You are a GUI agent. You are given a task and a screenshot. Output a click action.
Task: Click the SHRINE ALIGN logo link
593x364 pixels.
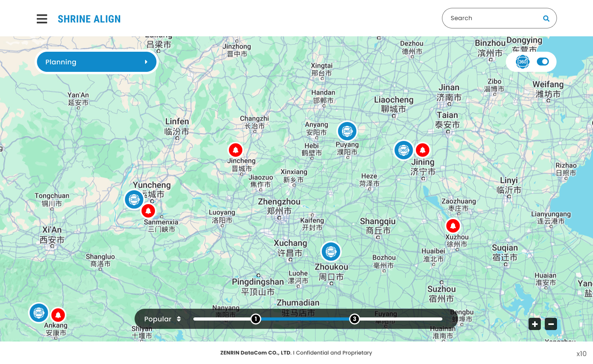89,19
